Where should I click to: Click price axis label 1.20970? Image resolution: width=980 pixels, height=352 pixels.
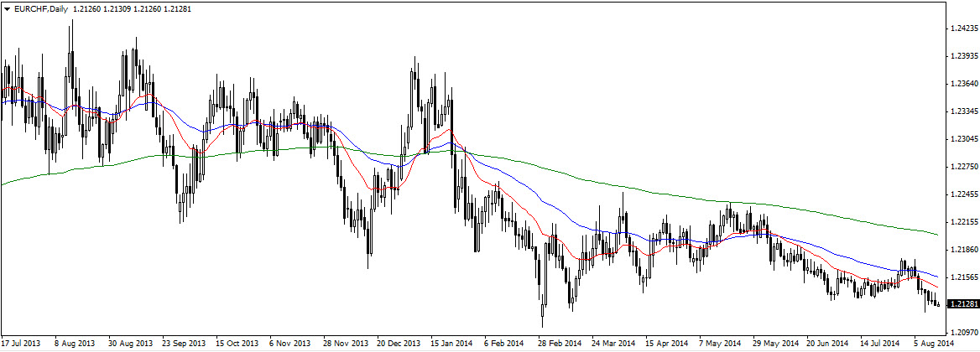pyautogui.click(x=962, y=332)
